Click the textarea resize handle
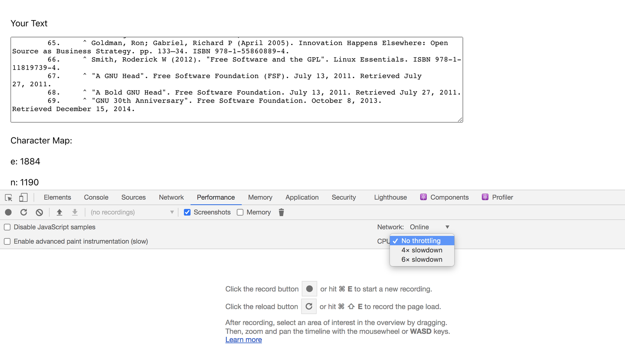This screenshot has height=364, width=625. 460,120
